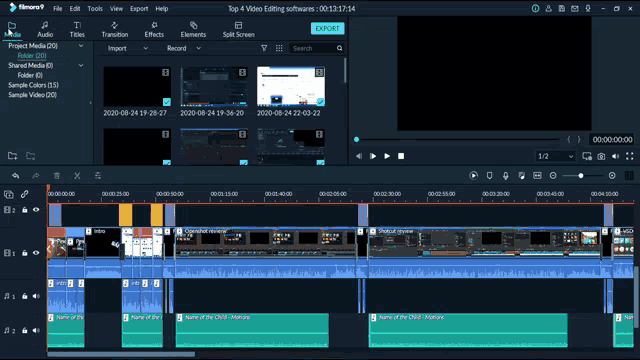Hide video track 2 with eye icon
640x360 pixels.
[36, 210]
